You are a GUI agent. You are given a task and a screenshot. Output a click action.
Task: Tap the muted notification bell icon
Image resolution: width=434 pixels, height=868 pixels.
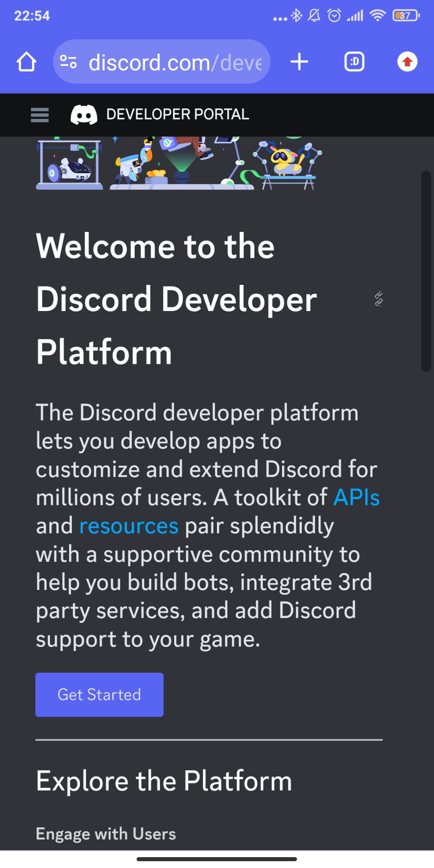(314, 16)
